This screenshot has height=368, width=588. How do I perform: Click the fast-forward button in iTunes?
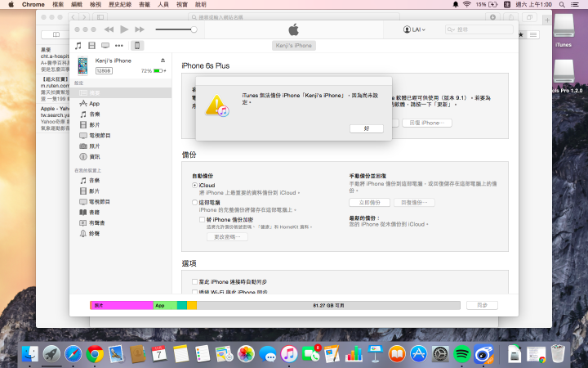[140, 29]
